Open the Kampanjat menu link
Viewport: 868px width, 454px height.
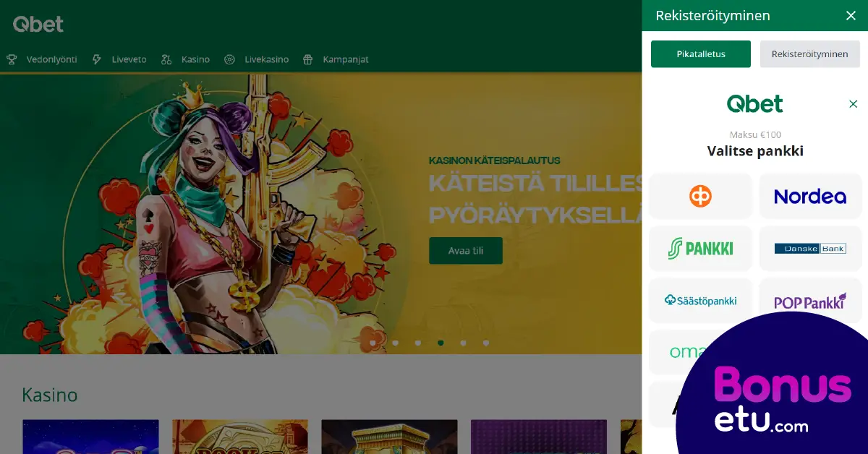[x=346, y=59]
